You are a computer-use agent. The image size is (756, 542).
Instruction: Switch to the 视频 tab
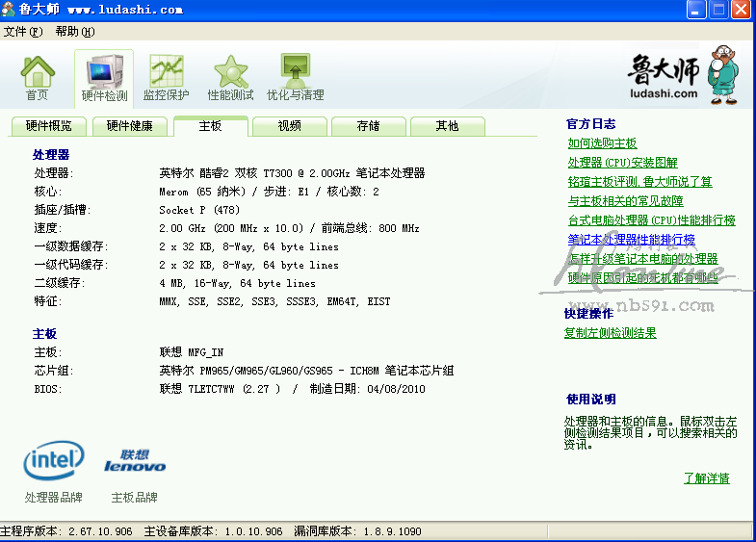pyautogui.click(x=290, y=126)
